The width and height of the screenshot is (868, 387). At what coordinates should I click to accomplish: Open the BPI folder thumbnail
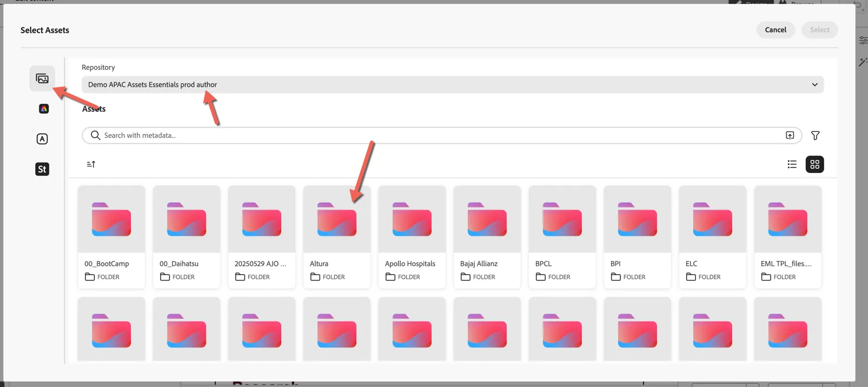638,219
